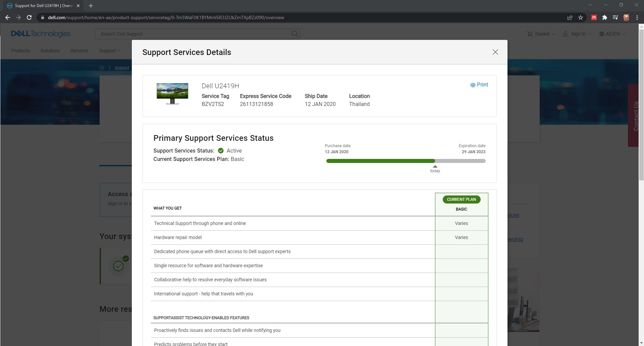Click the red extension icon in toolbar
This screenshot has height=346, width=644.
point(594,17)
